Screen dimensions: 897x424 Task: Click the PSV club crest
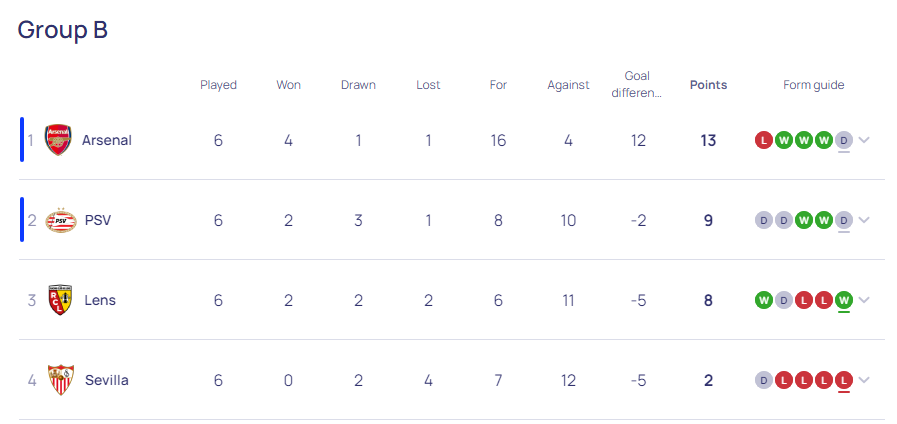tap(61, 220)
